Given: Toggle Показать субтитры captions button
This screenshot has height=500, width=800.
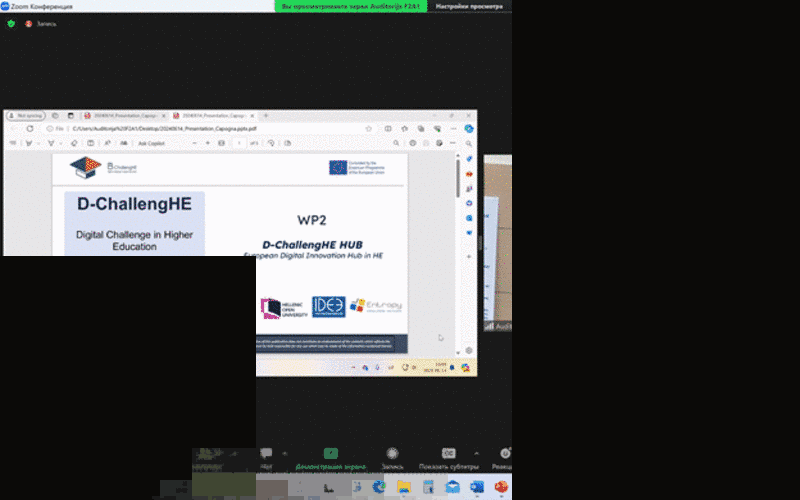Looking at the screenshot, I should 448,458.
